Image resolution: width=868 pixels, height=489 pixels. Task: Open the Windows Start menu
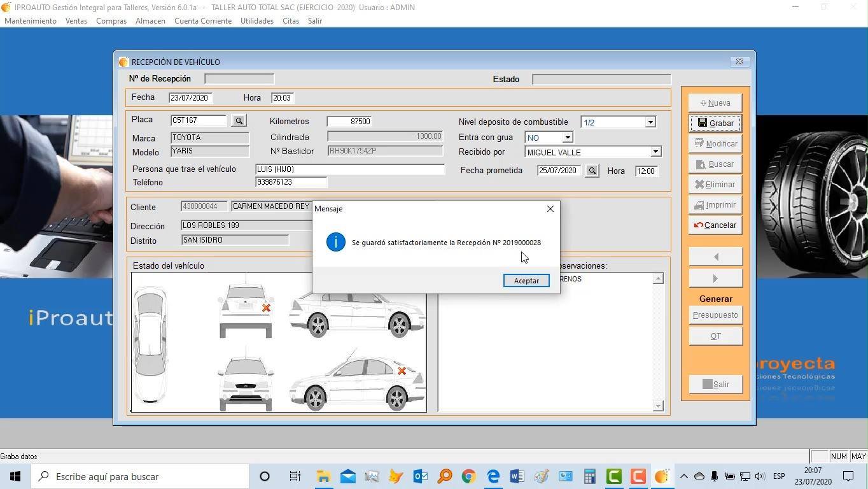click(x=15, y=476)
